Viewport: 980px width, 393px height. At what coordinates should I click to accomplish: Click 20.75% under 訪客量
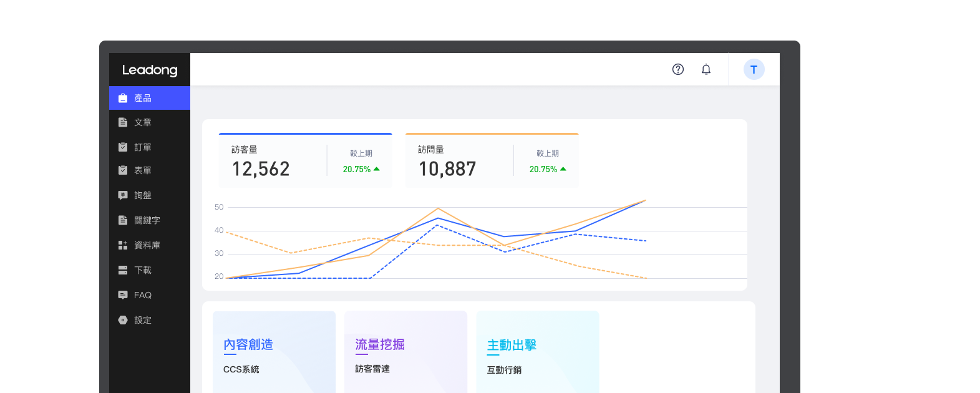click(357, 169)
